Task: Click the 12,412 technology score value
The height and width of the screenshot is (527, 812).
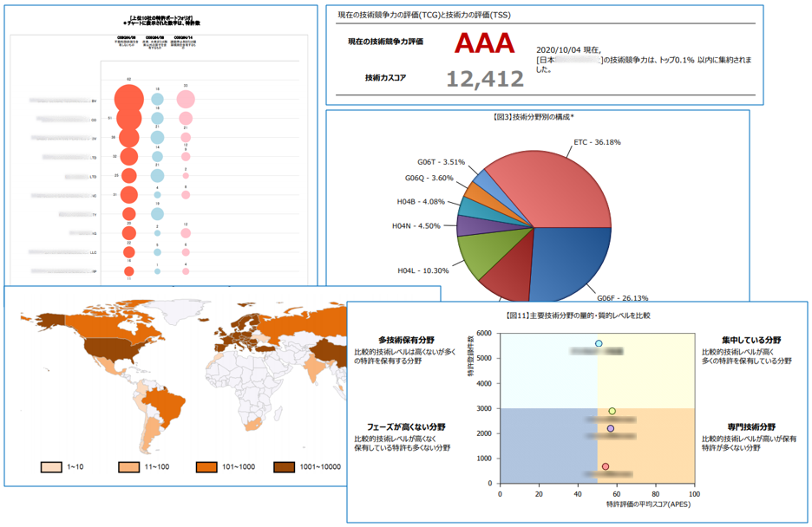Action: point(485,80)
